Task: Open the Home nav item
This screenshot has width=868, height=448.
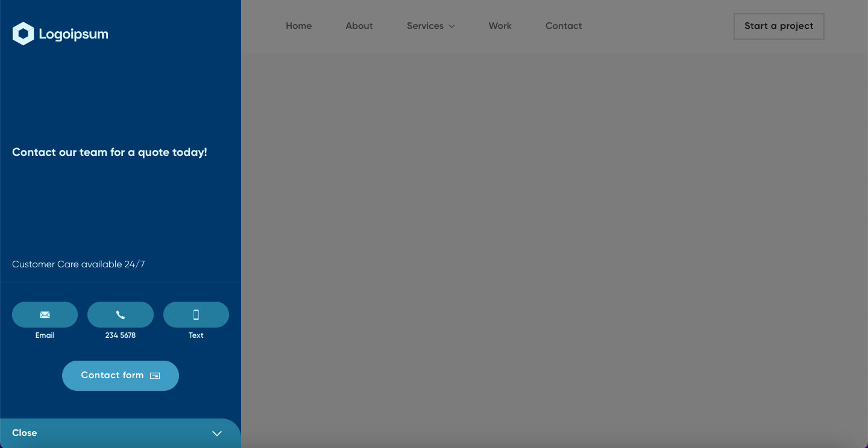Action: [298, 26]
